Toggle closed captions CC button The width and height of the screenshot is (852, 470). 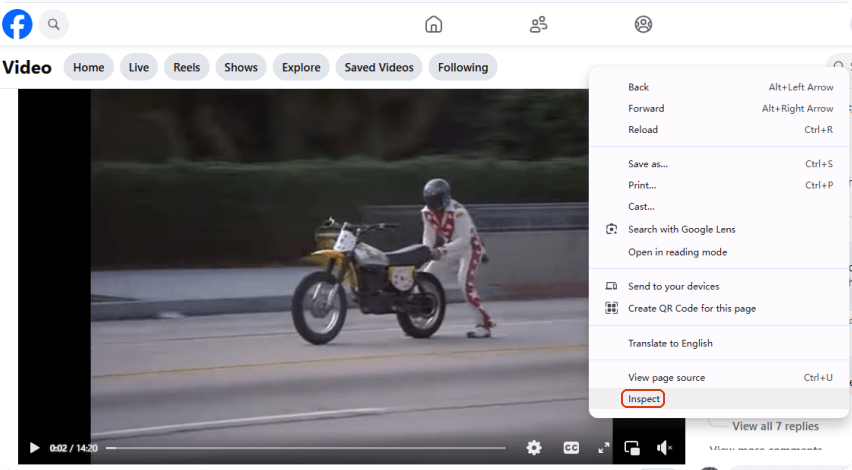point(571,448)
